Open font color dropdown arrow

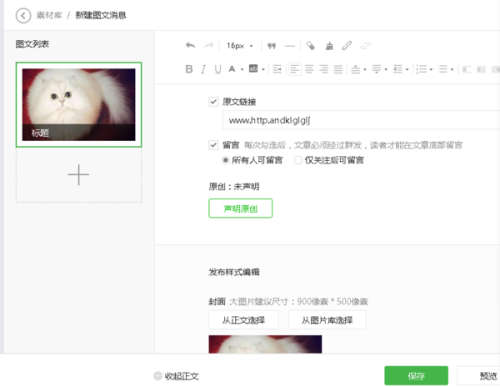point(242,70)
